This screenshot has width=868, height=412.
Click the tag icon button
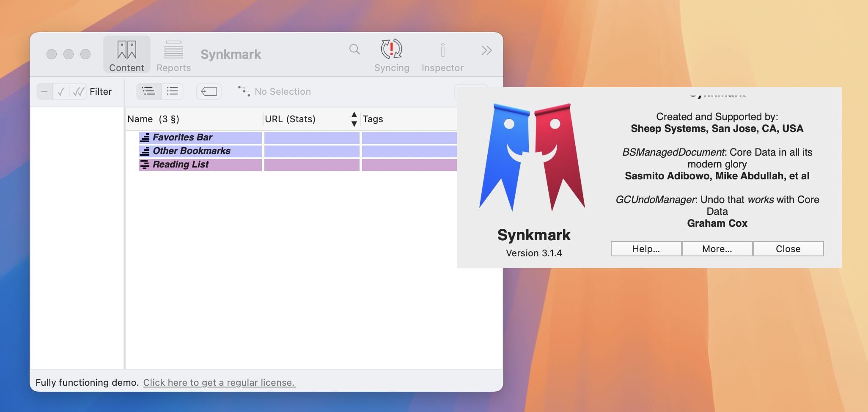pyautogui.click(x=209, y=91)
